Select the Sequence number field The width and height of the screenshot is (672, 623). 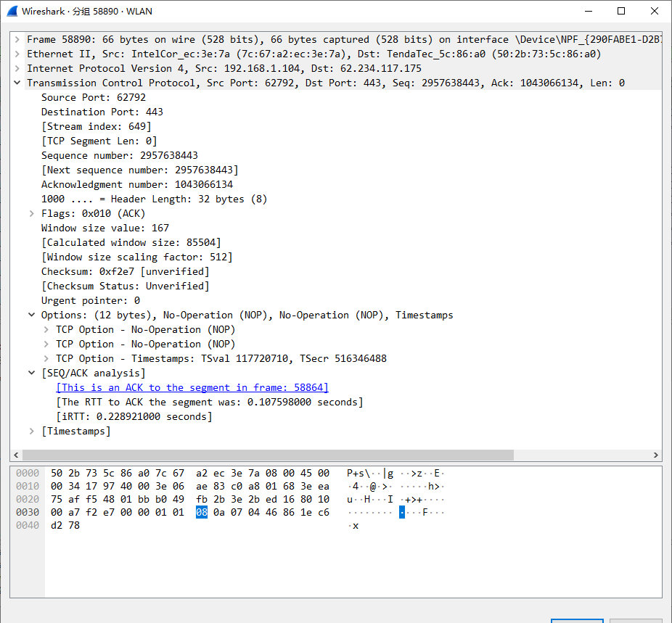119,155
